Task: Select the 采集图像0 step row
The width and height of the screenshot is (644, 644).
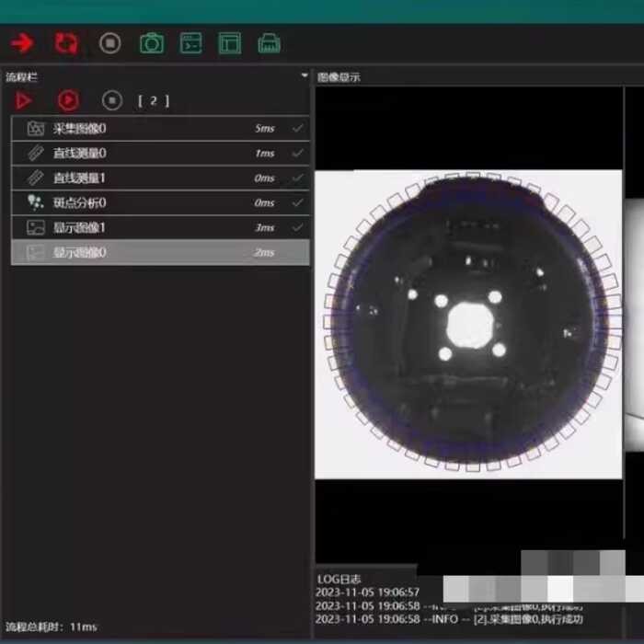Action: [x=161, y=129]
